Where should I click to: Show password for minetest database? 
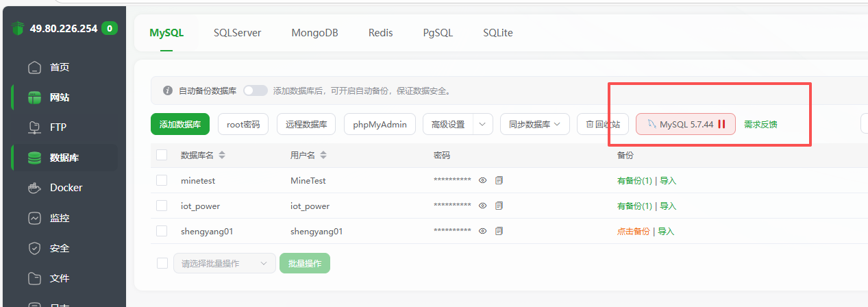[x=482, y=180]
